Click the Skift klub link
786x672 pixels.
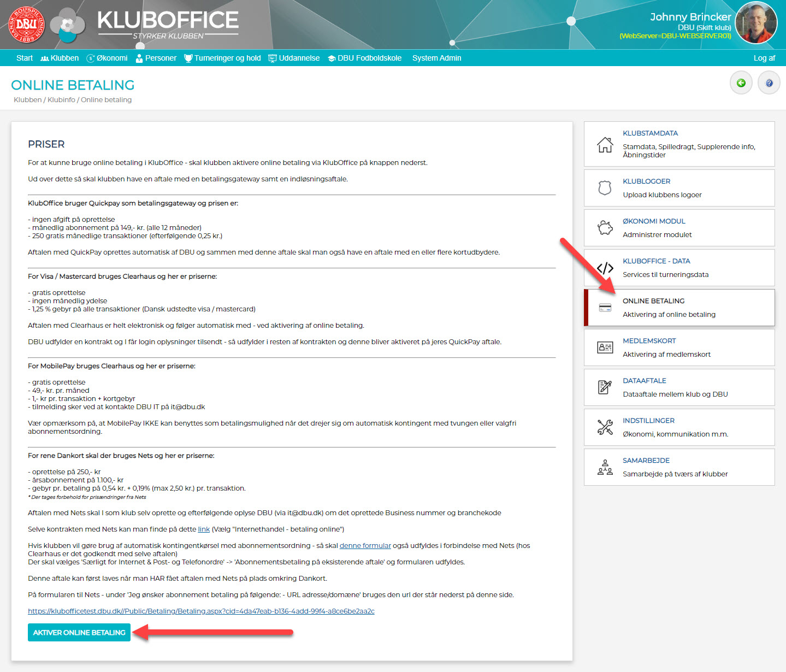click(714, 27)
